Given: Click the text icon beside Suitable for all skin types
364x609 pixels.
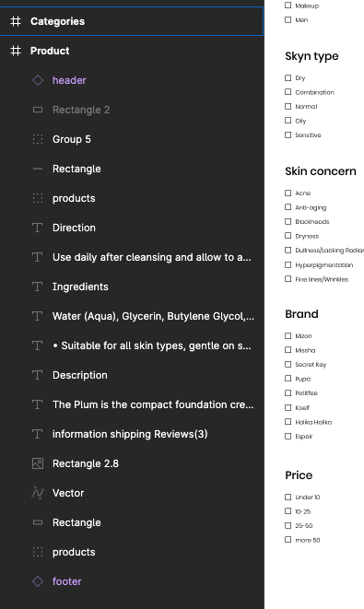Looking at the screenshot, I should 37,345.
